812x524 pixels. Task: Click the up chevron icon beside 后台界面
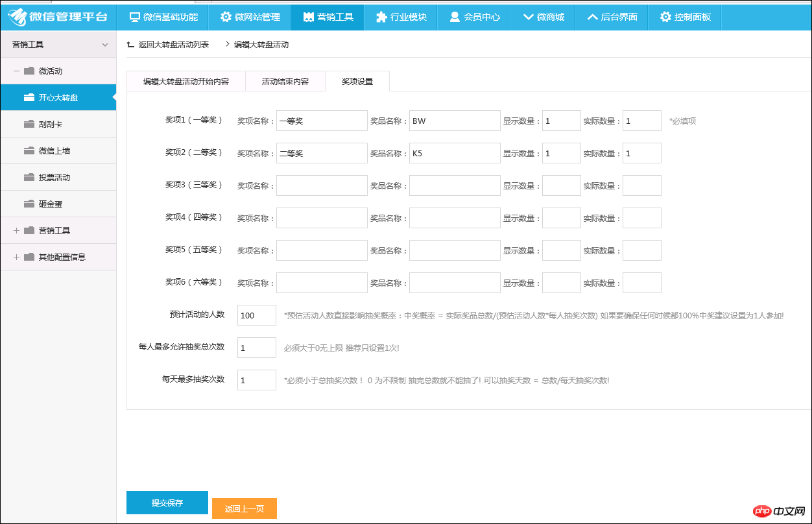point(592,17)
